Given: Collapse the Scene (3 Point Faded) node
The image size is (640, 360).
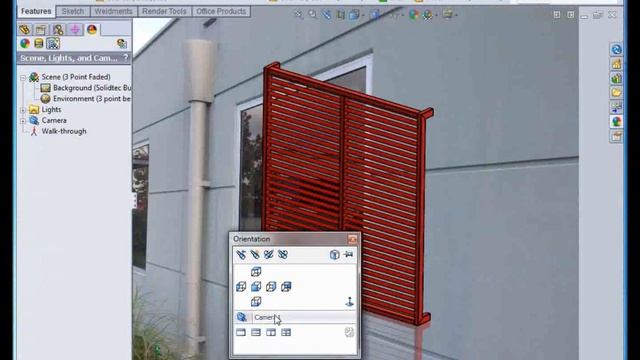Looking at the screenshot, I should coord(23,77).
